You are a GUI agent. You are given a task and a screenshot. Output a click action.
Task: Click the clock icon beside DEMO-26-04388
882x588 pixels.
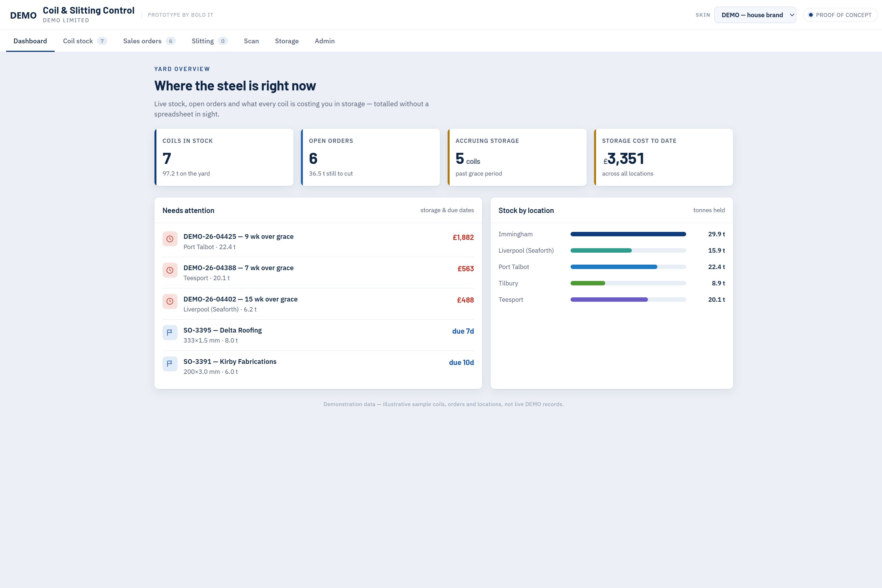point(170,270)
